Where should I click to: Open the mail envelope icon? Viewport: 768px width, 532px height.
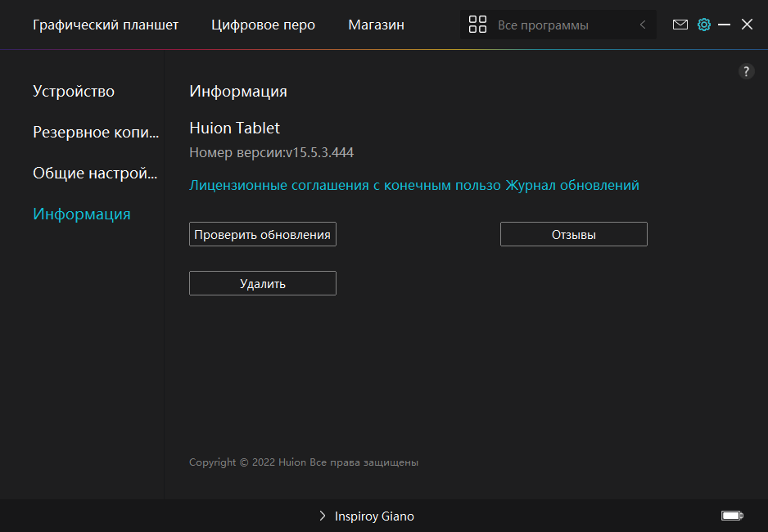680,25
